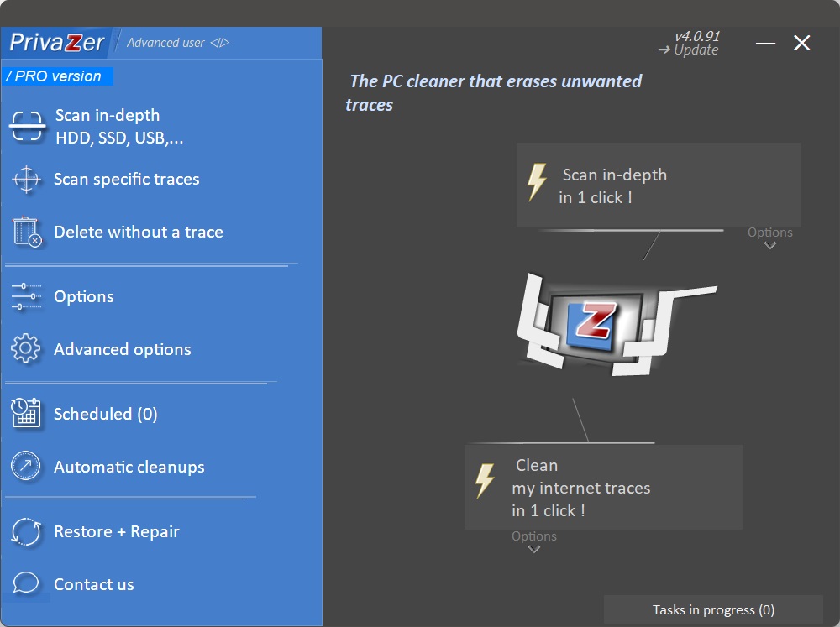This screenshot has width=840, height=627.
Task: Select Scan specific traces in sidebar
Action: point(127,179)
